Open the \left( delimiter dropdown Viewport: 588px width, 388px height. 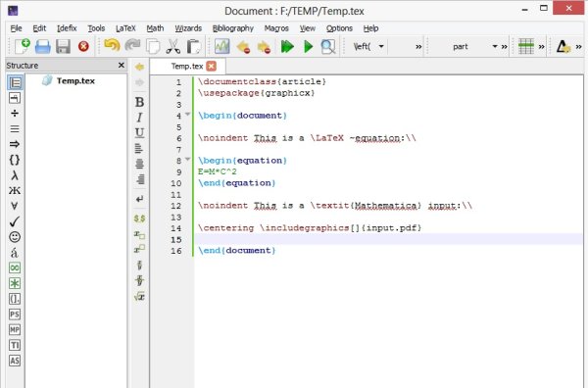coord(381,46)
